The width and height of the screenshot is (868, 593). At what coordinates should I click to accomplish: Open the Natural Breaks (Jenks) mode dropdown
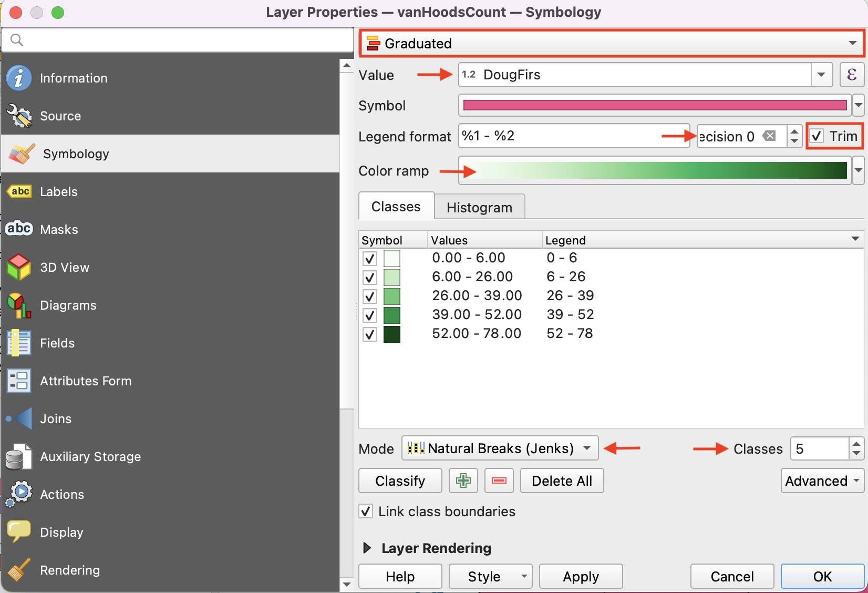pos(500,448)
